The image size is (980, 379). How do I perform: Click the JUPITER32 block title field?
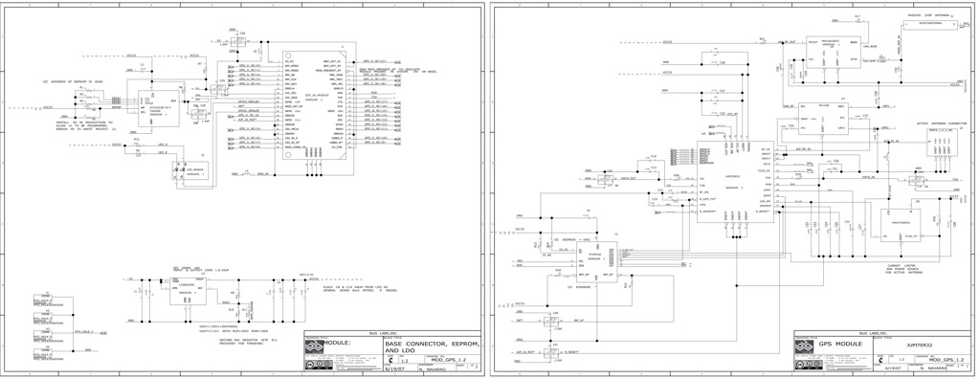click(920, 345)
